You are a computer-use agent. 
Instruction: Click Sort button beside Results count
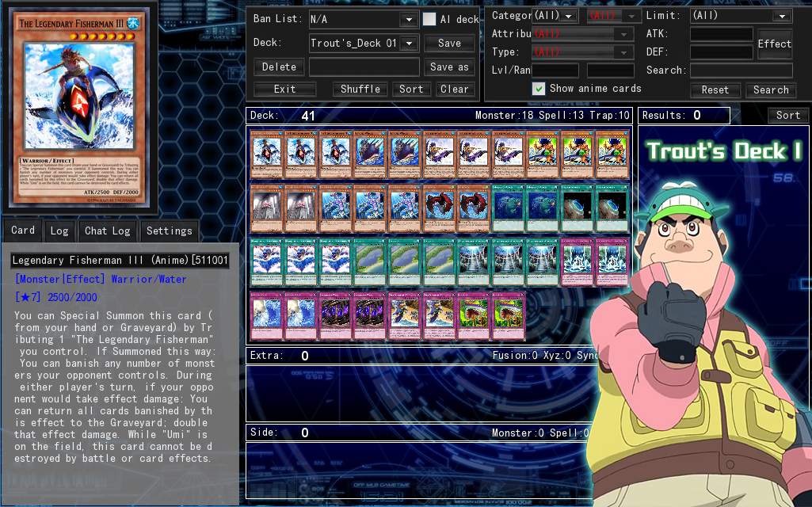787,116
